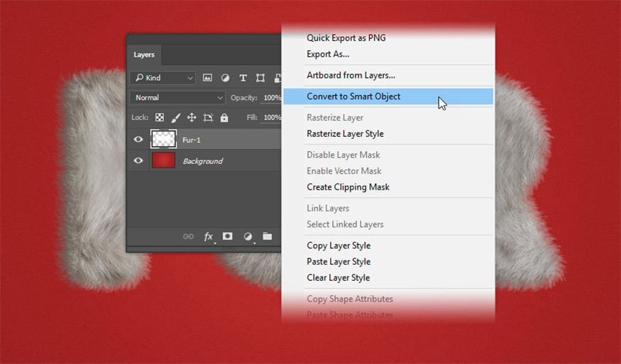Choose Clear Layer Style
The height and width of the screenshot is (364, 621).
pos(339,277)
